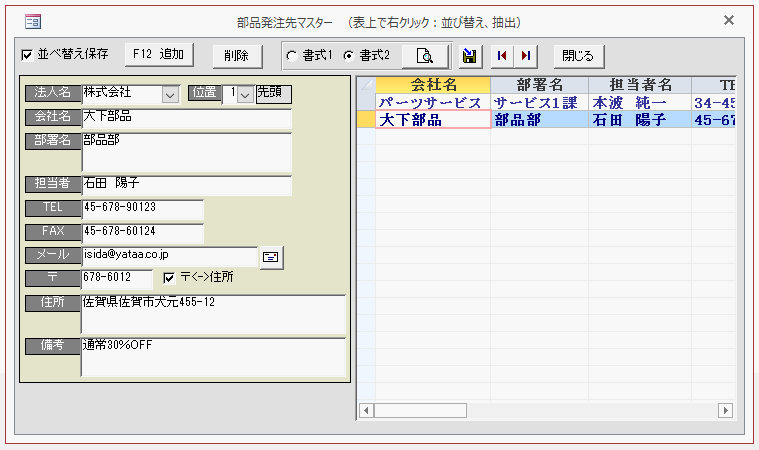Open the 法人名 dropdown arrow
This screenshot has width=759, height=450.
[x=170, y=95]
